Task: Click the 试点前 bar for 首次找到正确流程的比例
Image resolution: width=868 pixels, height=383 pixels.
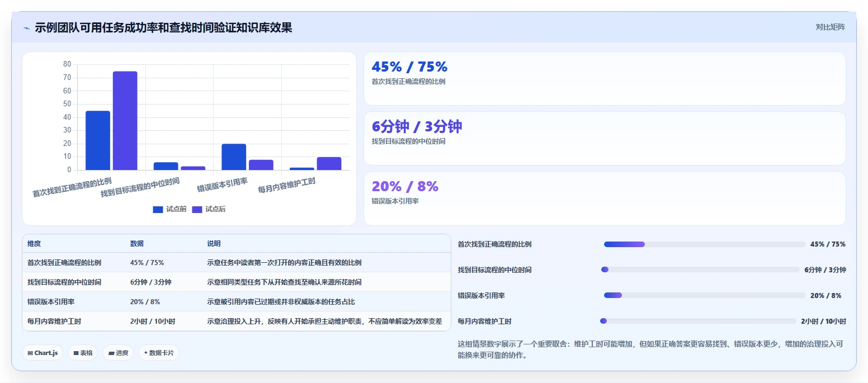Action: tap(98, 140)
